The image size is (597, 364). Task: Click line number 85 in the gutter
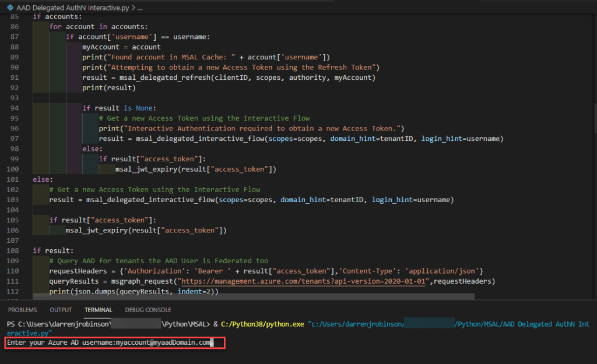point(13,16)
